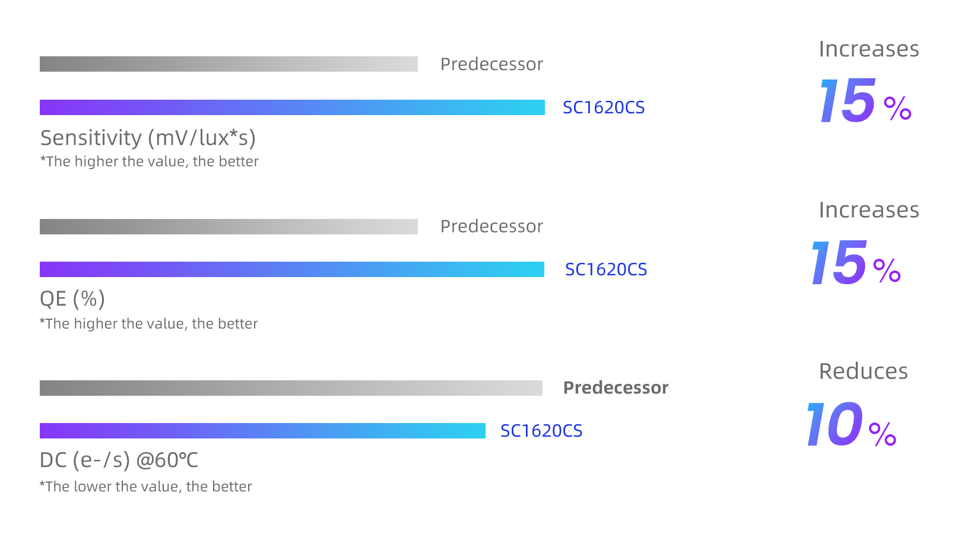Click the SC1620CS label beside the QE bar
Image resolution: width=980 pixels, height=534 pixels.
pyautogui.click(x=605, y=269)
